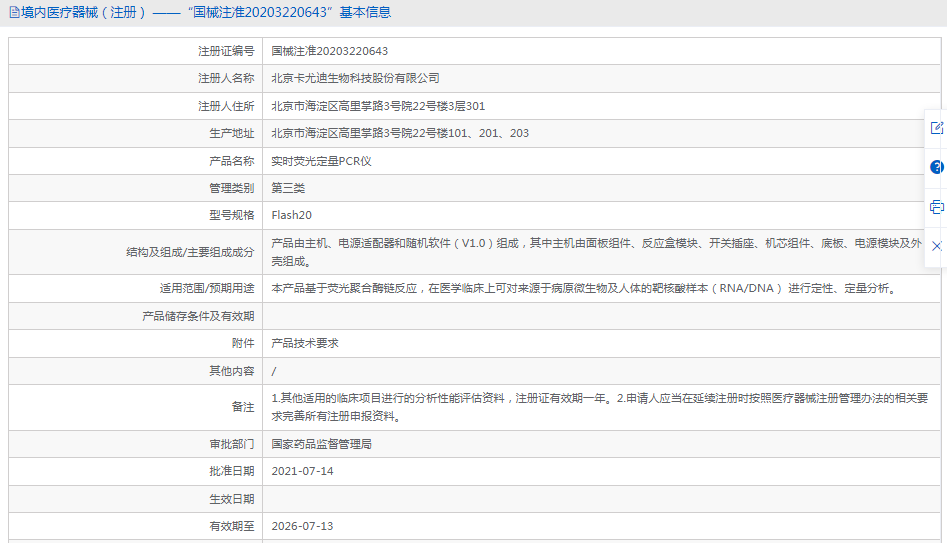Open attachment 产品技术要求
Image resolution: width=947 pixels, height=543 pixels.
[x=305, y=344]
